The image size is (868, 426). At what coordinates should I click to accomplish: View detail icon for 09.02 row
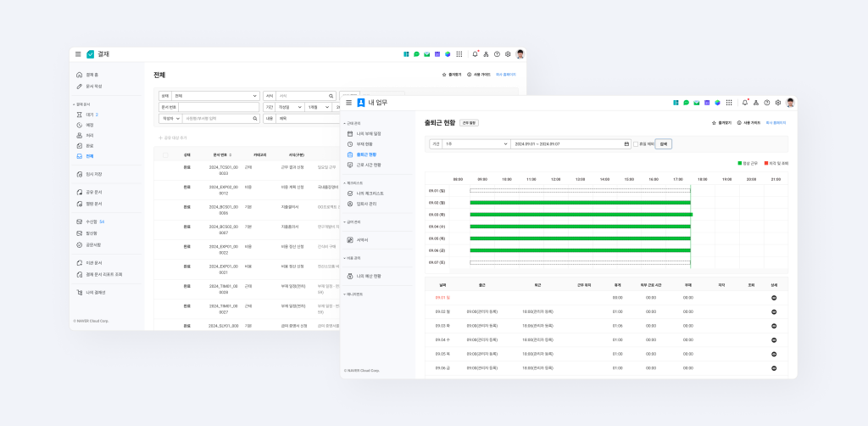(773, 311)
